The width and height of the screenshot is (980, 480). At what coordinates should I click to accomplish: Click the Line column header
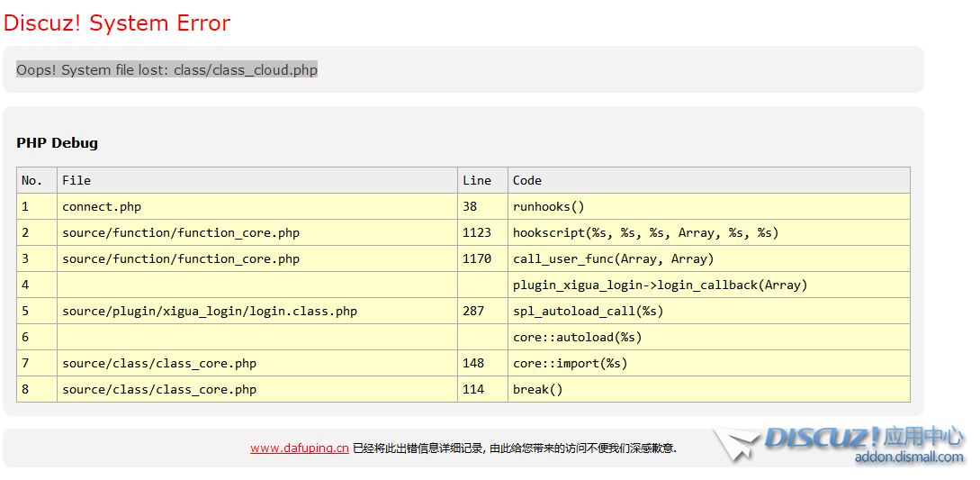point(477,180)
